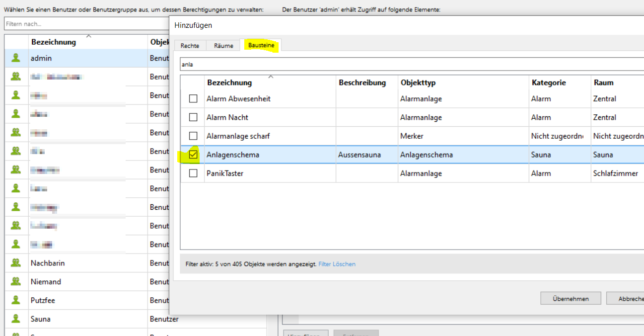Click the Niemand group icon

click(x=16, y=281)
